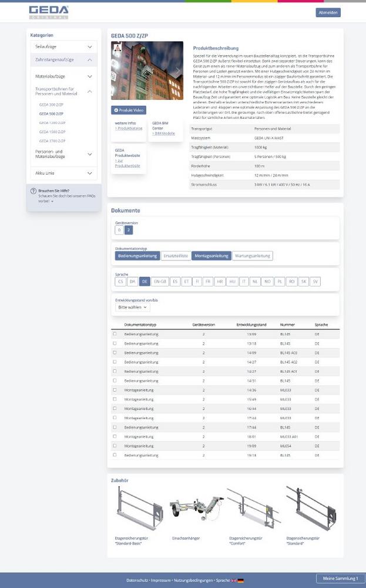Switch language via the German flag

(240, 580)
